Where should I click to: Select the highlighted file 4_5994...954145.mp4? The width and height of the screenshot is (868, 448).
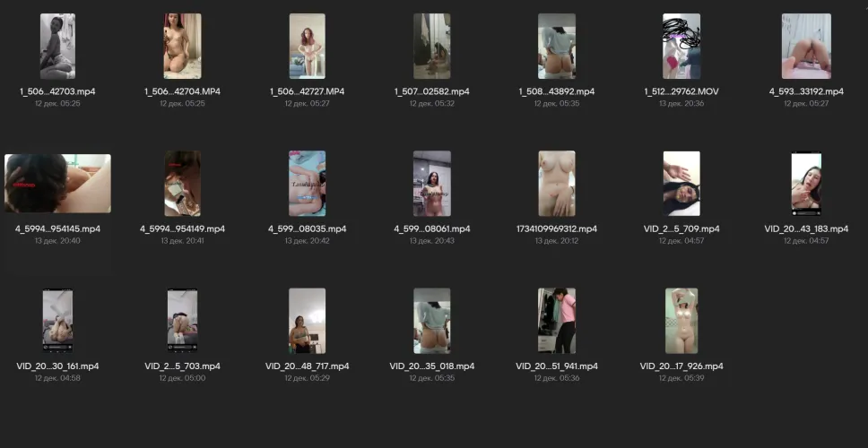57,184
